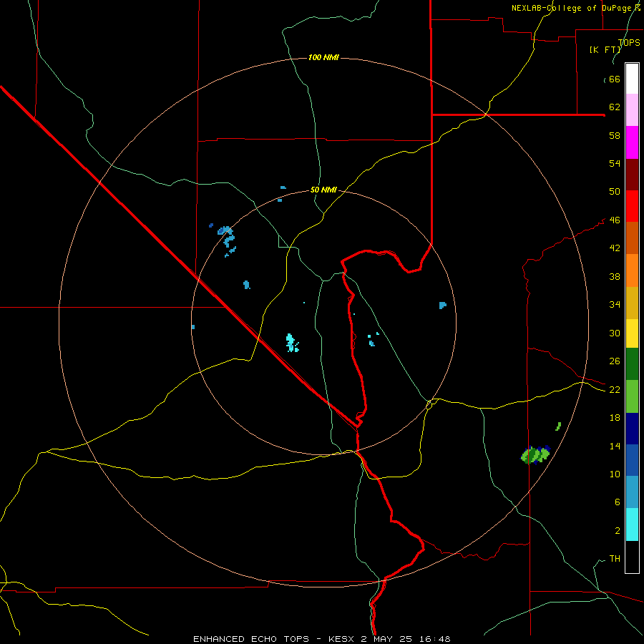Click the "46" legend value

pyautogui.click(x=615, y=220)
